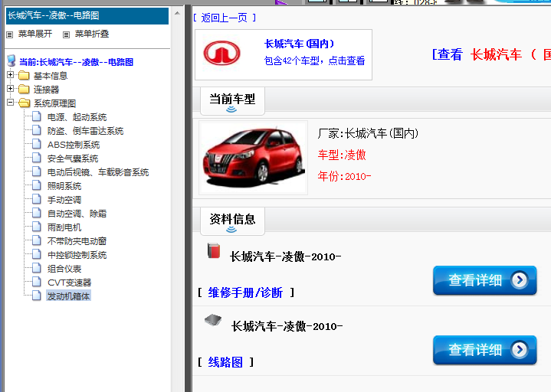The height and width of the screenshot is (392, 551).
Task: Open the 资料信息 tab
Action: click(231, 220)
